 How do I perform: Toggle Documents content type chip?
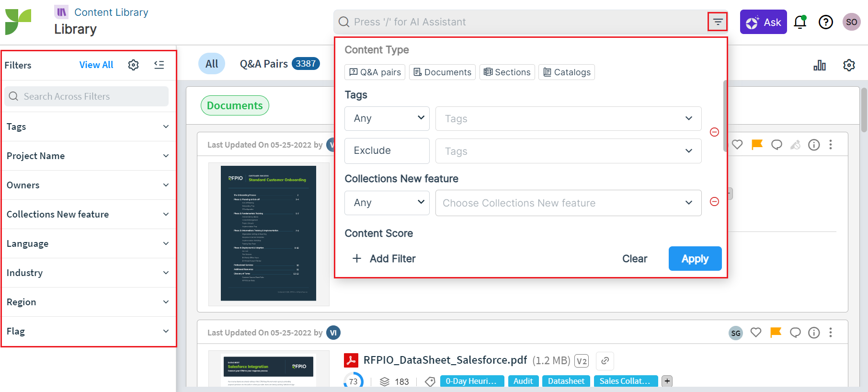(x=442, y=72)
